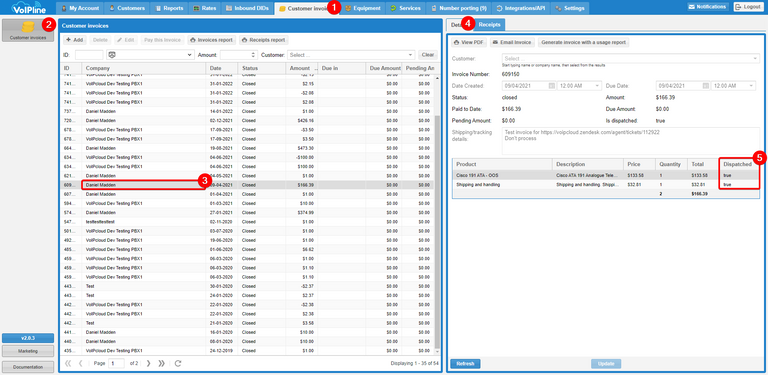The height and width of the screenshot is (375, 768).
Task: Click the Edit invoice button
Action: (x=126, y=40)
